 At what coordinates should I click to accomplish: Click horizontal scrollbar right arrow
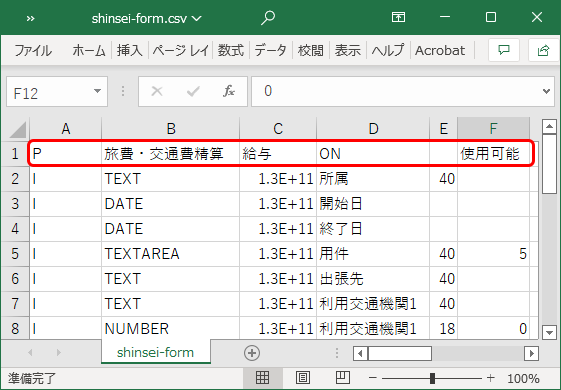pyautogui.click(x=532, y=354)
